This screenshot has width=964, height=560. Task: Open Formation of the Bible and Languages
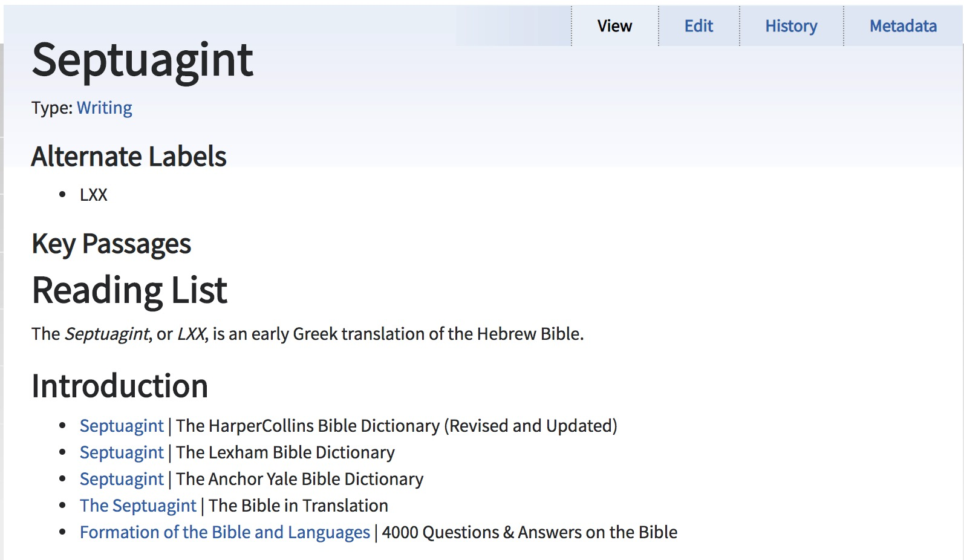[x=224, y=532]
